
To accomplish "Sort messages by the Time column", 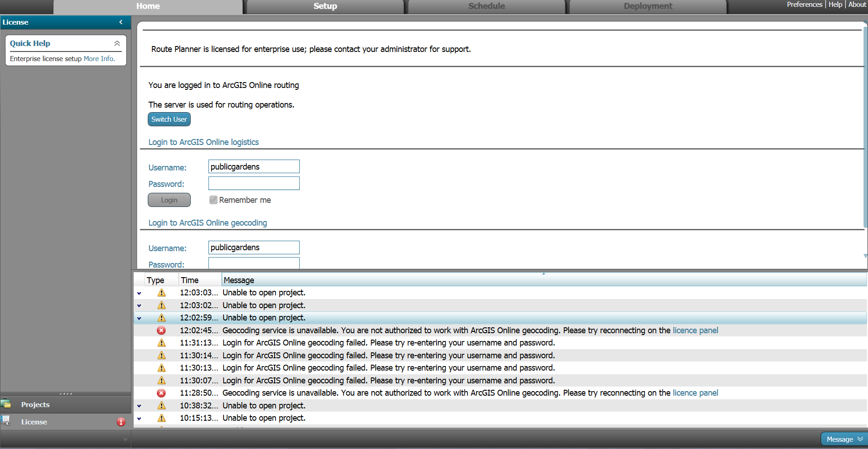I will (200, 280).
